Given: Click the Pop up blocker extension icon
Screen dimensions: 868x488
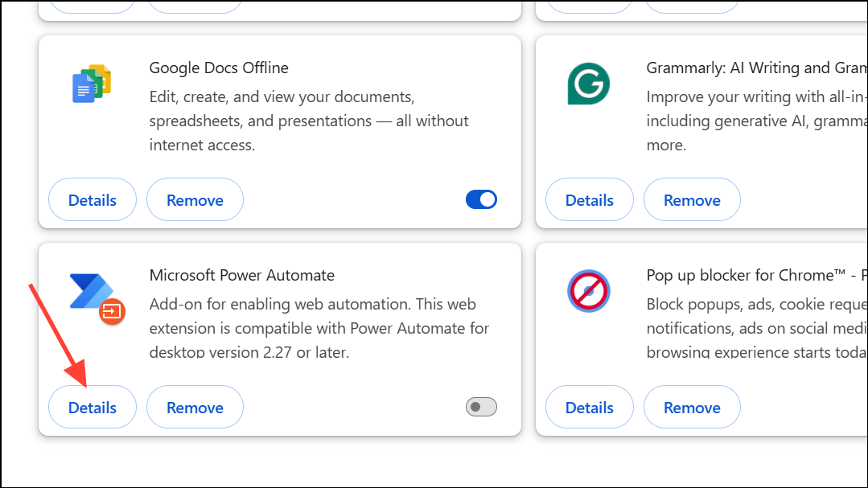Looking at the screenshot, I should [x=588, y=291].
